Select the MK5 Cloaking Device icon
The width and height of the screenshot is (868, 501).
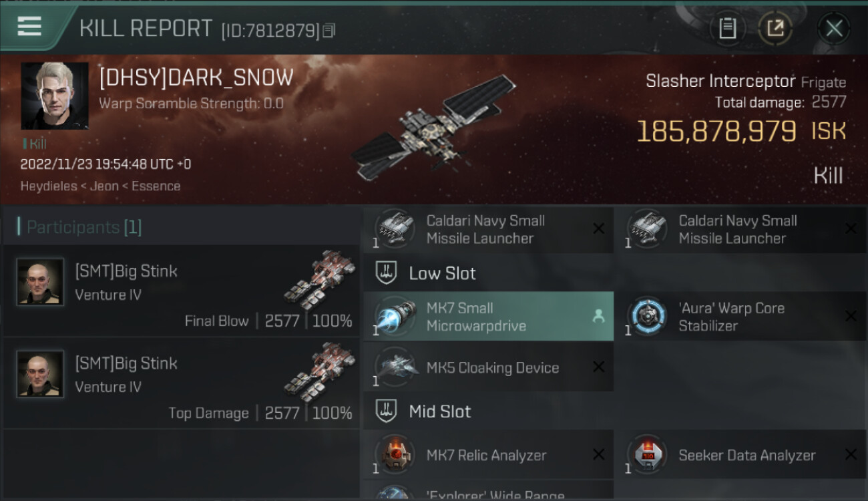pyautogui.click(x=395, y=367)
